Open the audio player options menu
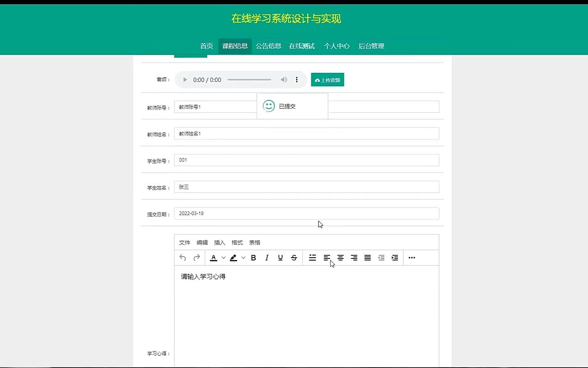The width and height of the screenshot is (588, 368). pyautogui.click(x=297, y=80)
